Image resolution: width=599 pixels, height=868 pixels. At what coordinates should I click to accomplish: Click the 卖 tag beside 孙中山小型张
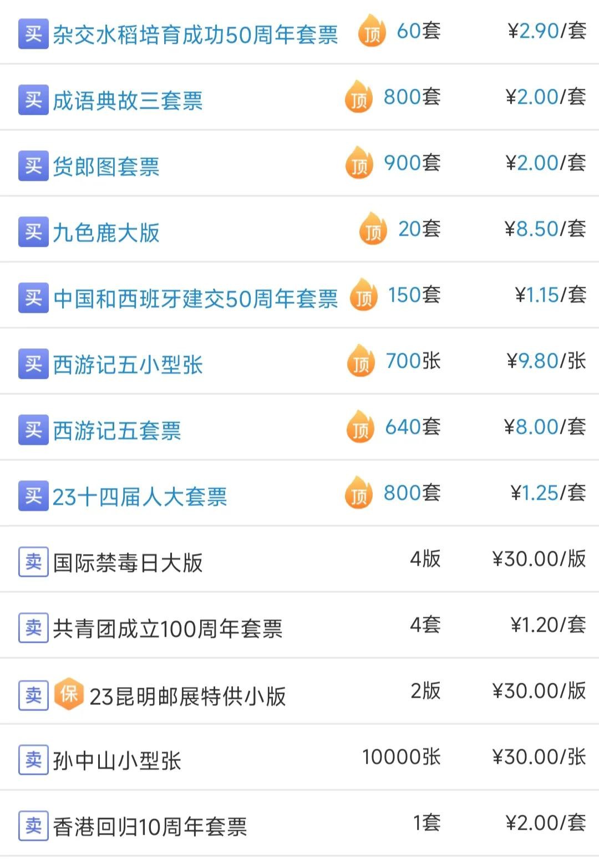tap(33, 760)
